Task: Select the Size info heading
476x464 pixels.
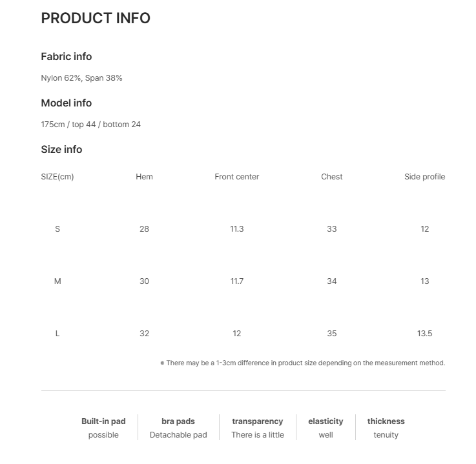Action: point(61,150)
